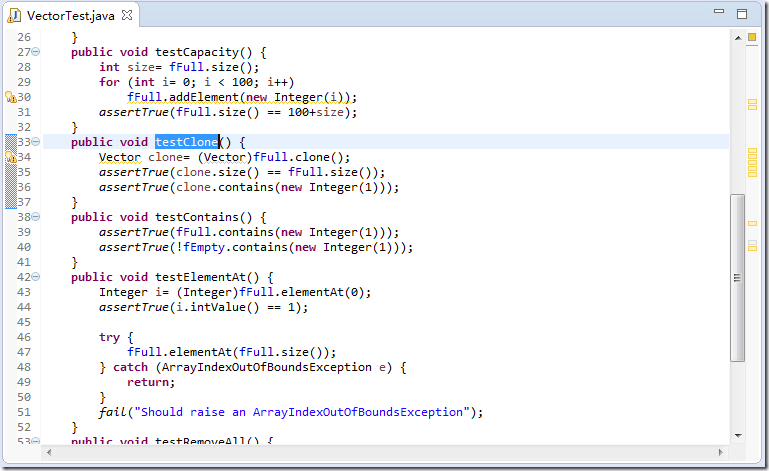The height and width of the screenshot is (471, 769).
Task: Collapse the testCapacity method at line 27
Action: (x=36, y=52)
